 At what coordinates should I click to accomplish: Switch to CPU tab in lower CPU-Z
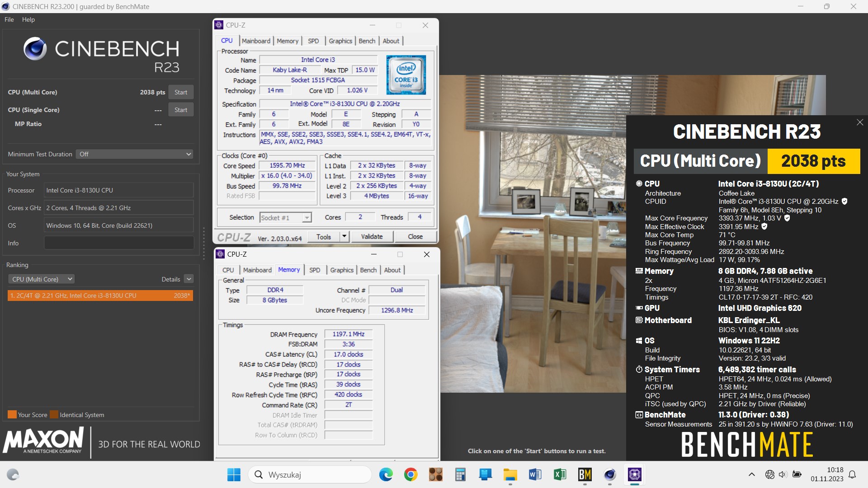(x=228, y=270)
